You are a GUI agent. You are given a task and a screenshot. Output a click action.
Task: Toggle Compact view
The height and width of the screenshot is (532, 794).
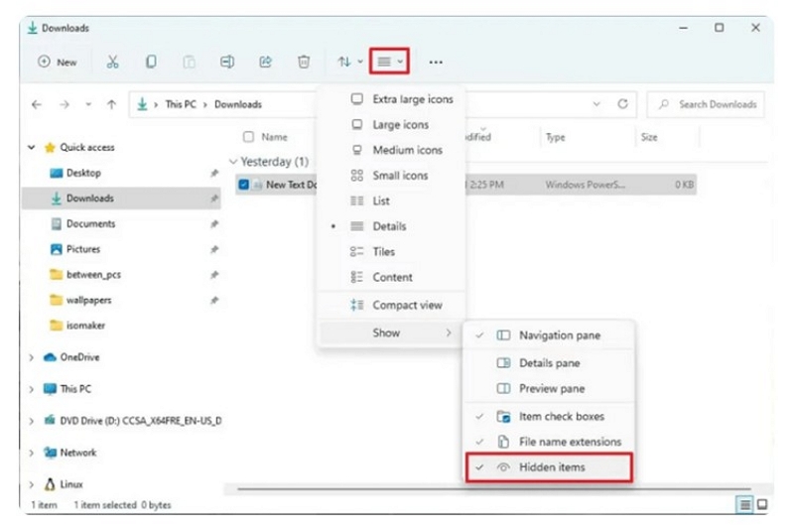click(x=391, y=305)
